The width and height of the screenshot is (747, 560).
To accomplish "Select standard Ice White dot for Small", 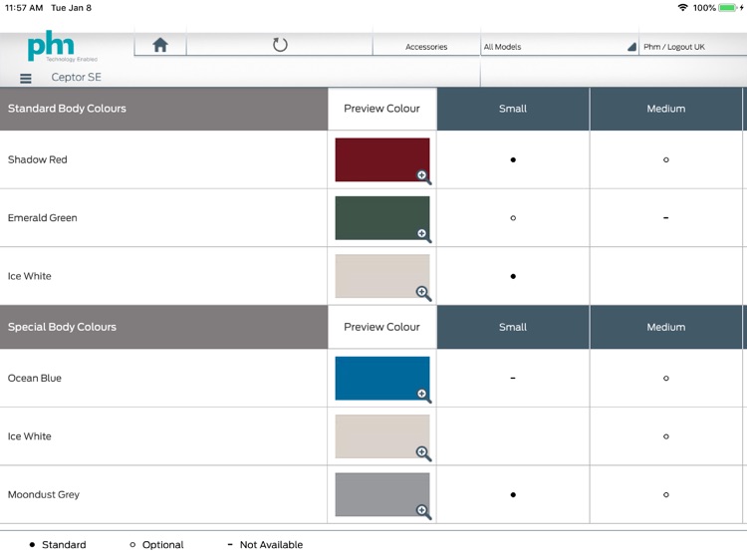I will click(513, 276).
